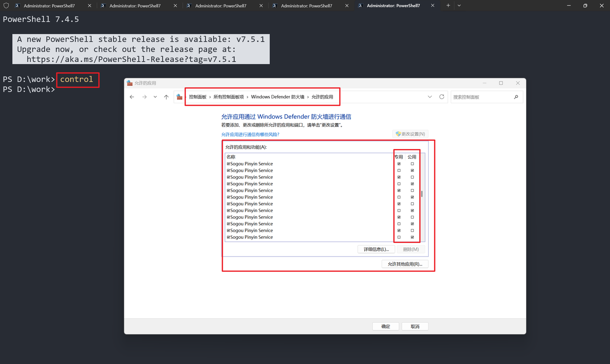
Task: Click the up-one-level arrow in control panel
Action: click(x=166, y=97)
